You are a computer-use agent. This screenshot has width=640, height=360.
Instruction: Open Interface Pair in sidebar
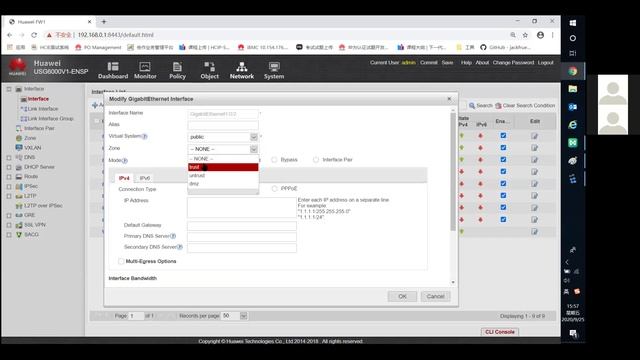click(x=39, y=128)
